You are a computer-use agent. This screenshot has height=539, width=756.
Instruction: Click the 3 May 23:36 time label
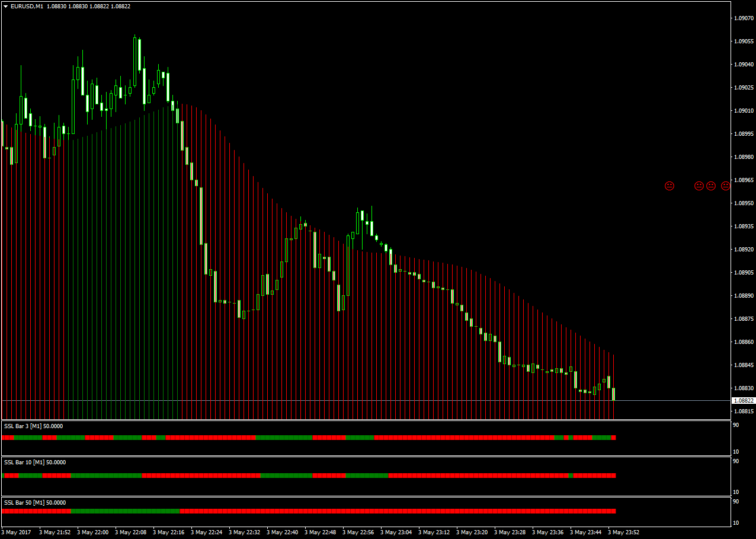[x=548, y=532]
